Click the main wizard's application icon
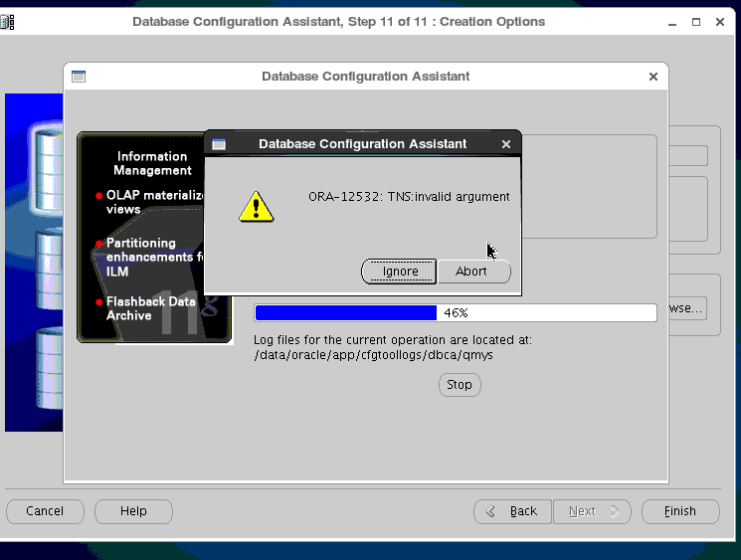This screenshot has width=741, height=560. (x=7, y=22)
